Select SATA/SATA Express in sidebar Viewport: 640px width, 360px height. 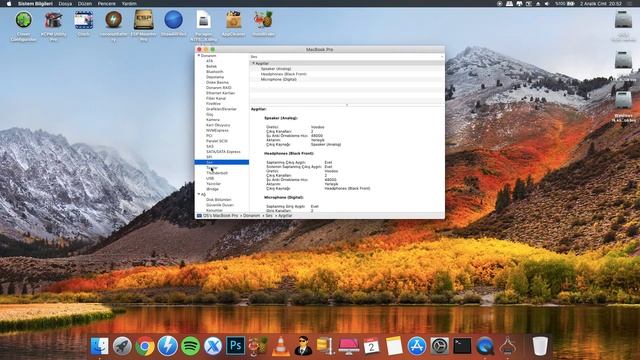pyautogui.click(x=223, y=151)
